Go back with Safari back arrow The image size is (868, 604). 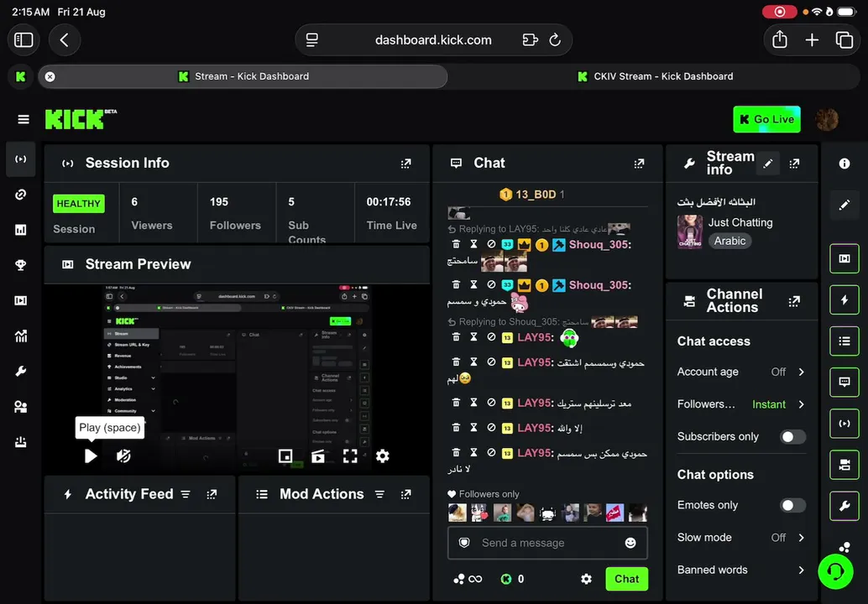pos(64,39)
